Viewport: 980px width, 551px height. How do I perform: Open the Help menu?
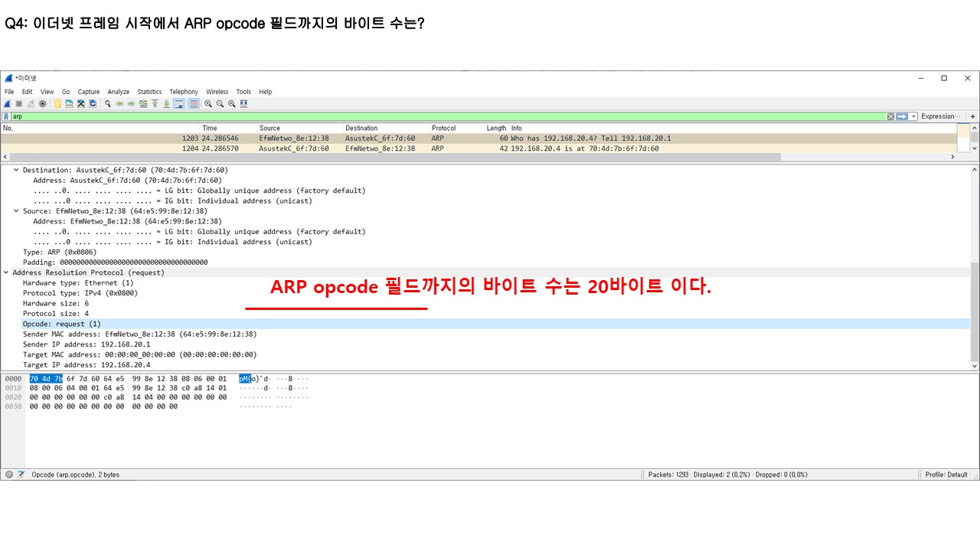pos(265,92)
